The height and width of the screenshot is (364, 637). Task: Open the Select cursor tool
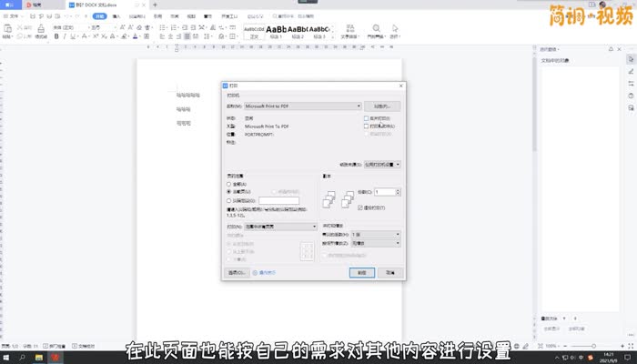coord(395,28)
